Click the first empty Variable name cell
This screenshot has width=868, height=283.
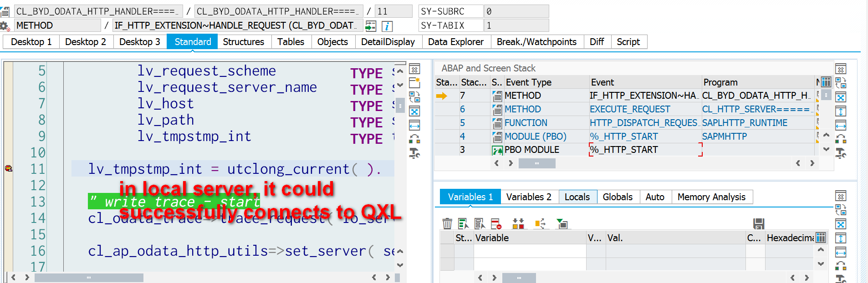pos(530,251)
